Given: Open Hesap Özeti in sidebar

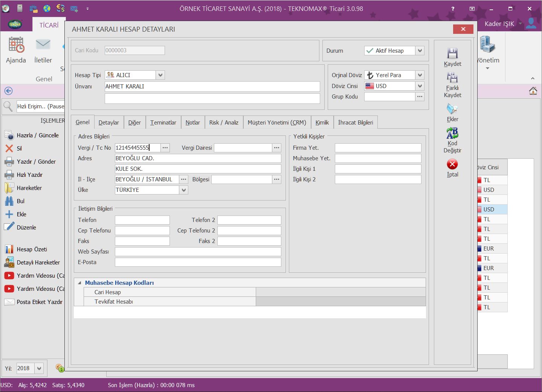Looking at the screenshot, I should 32,249.
